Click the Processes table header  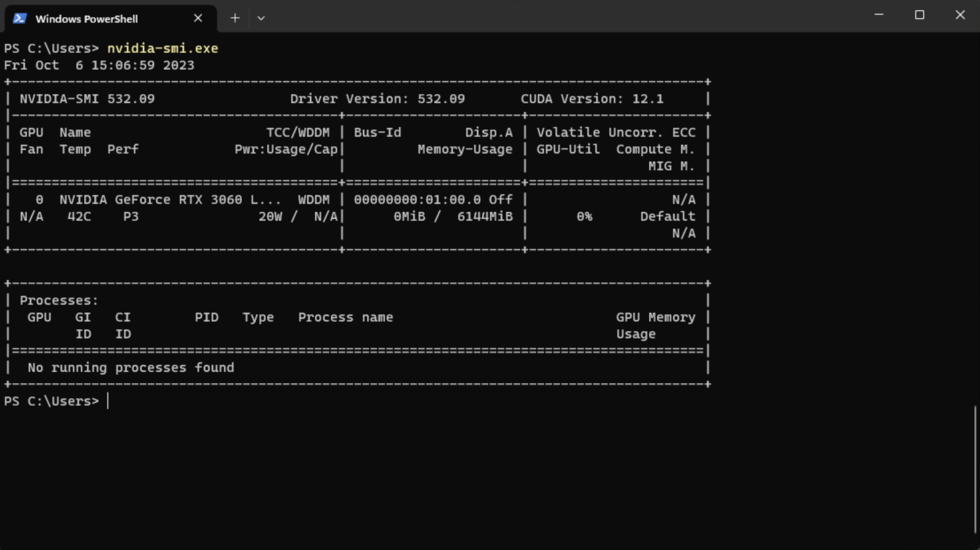click(58, 300)
